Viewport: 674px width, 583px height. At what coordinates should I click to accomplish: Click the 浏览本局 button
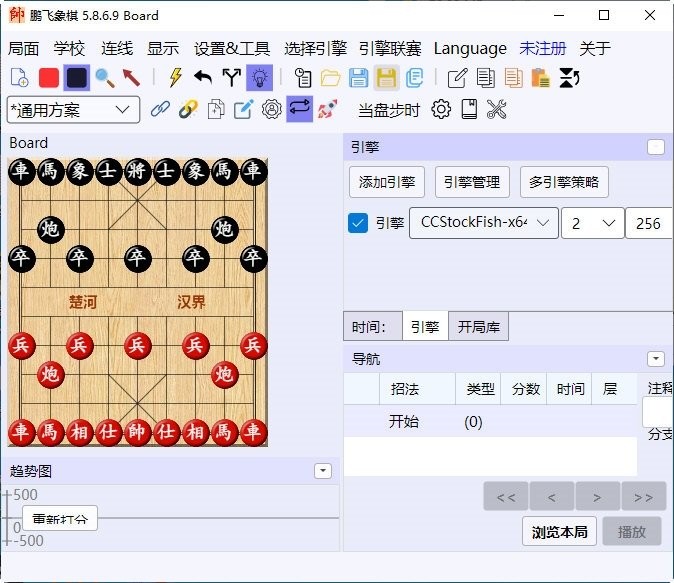pos(559,531)
